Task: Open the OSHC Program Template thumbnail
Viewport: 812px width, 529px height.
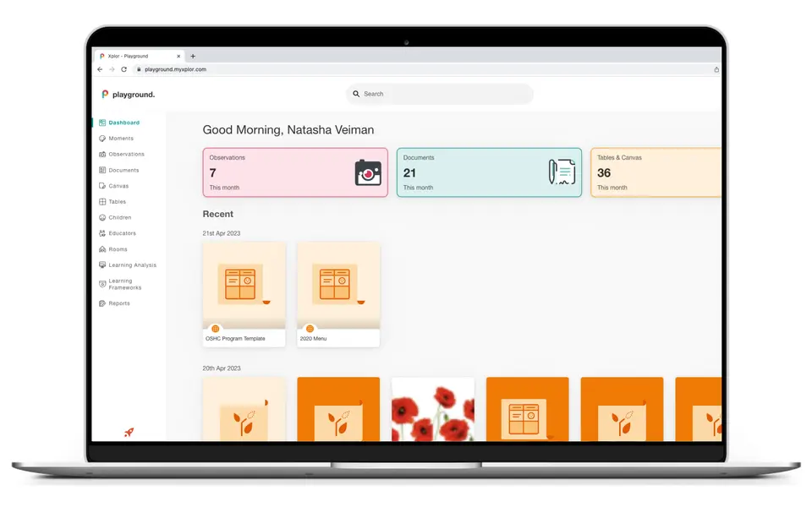Action: click(244, 294)
